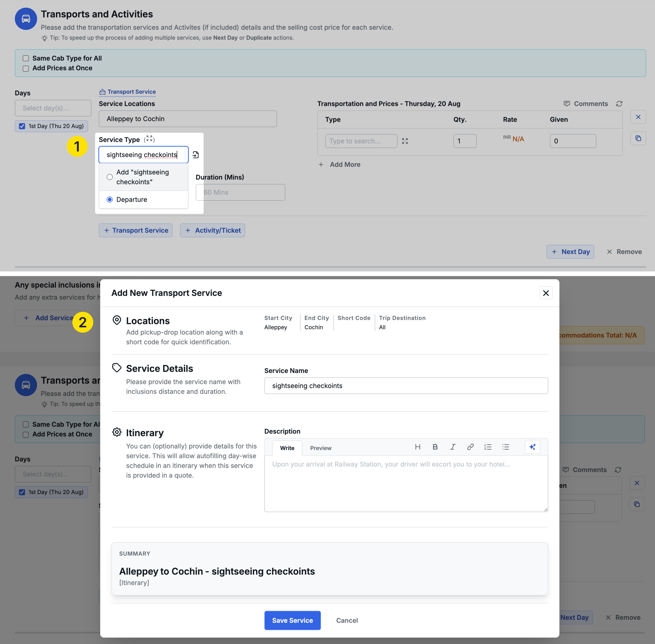The image size is (655, 644).
Task: Open bottom Select day(s) dropdown
Action: [x=53, y=474]
